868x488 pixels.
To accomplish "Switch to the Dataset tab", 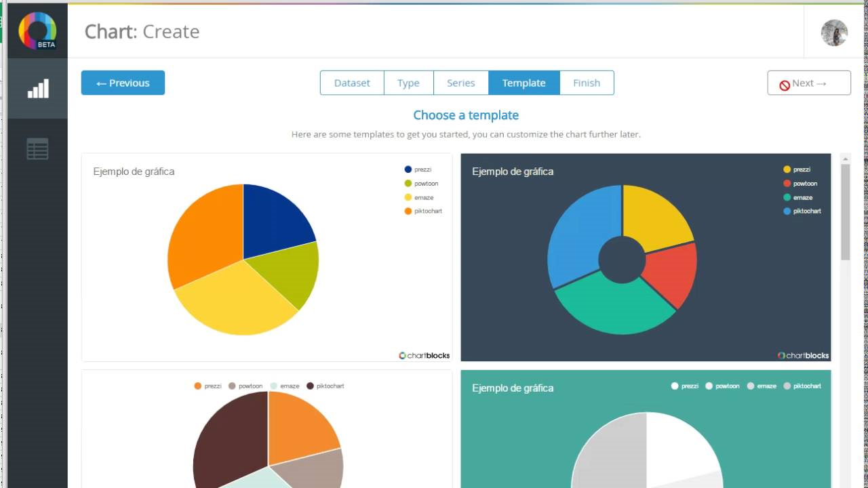I will pos(352,83).
